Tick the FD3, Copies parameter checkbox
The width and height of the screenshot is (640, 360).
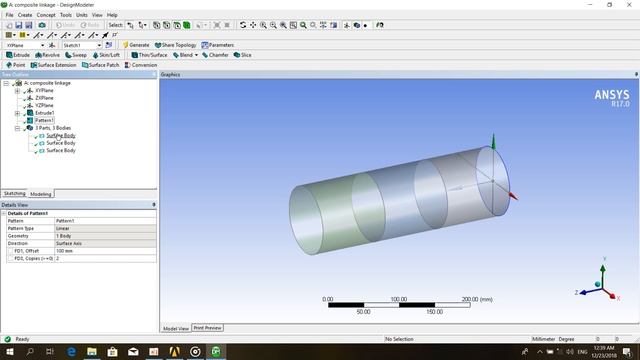[10, 258]
